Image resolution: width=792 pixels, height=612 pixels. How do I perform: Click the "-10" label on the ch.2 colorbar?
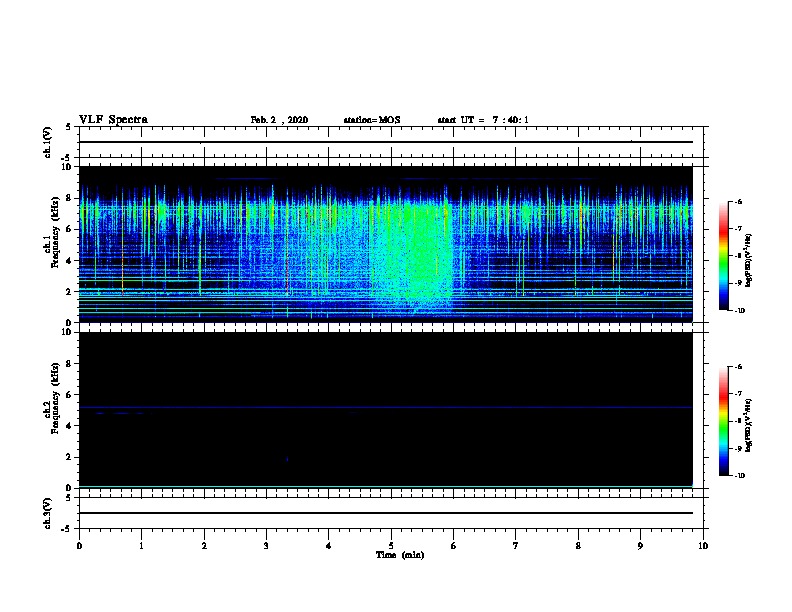pos(739,476)
